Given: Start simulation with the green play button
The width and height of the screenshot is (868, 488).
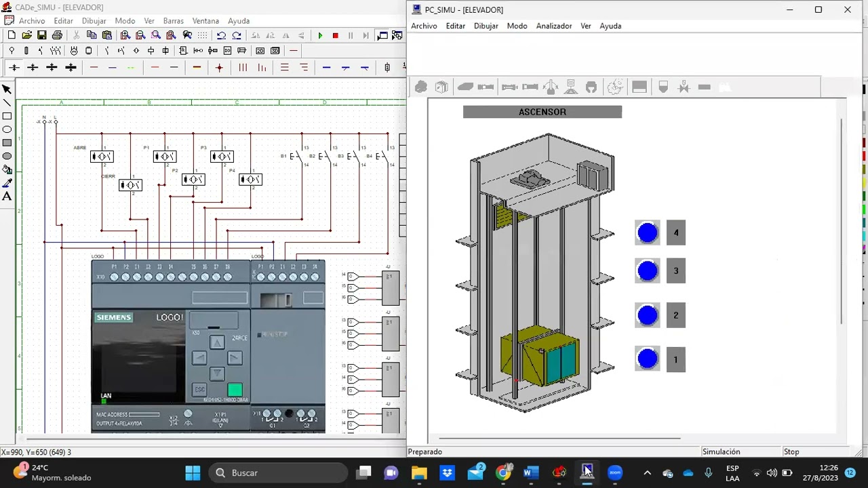Looking at the screenshot, I should 320,35.
